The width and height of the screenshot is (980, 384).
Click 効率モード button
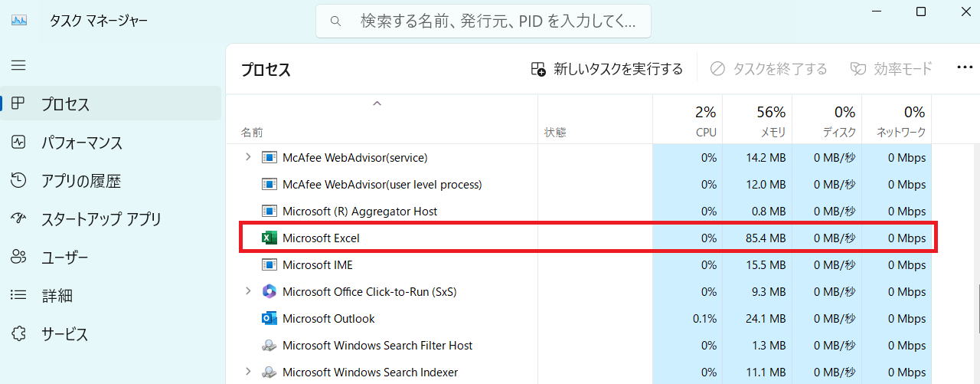pos(891,69)
